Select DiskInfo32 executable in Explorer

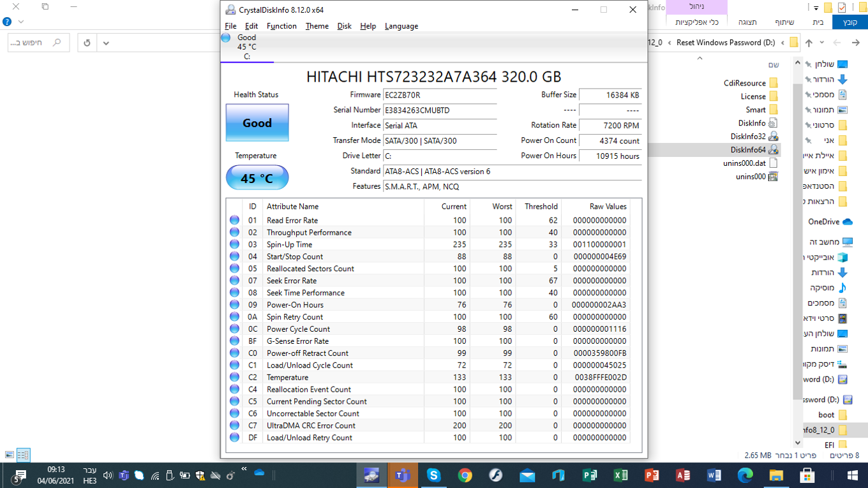(x=754, y=137)
